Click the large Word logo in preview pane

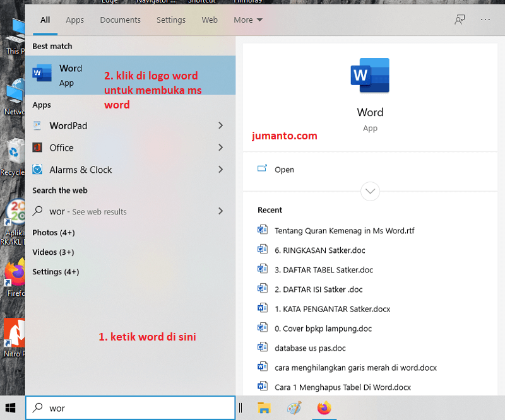point(370,75)
